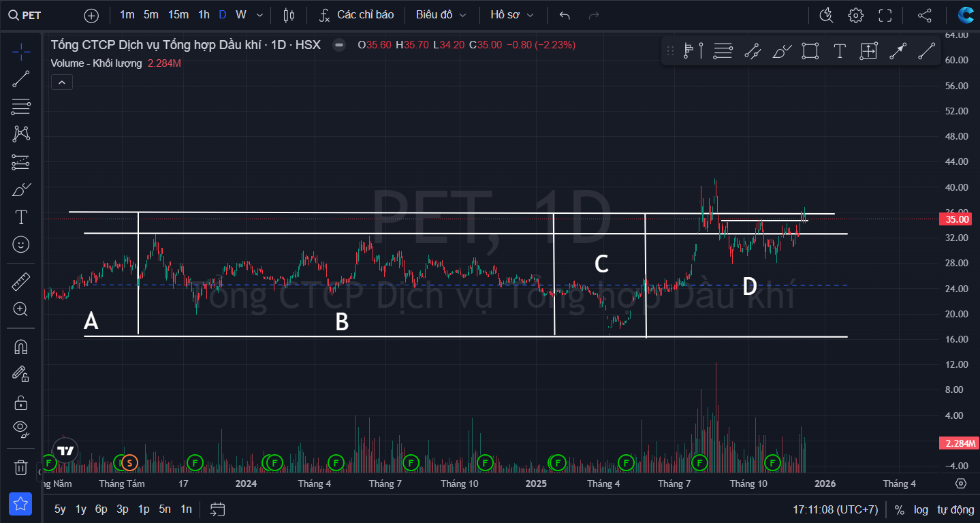980x523 pixels.
Task: Click the add symbol compare plus icon
Action: tap(91, 15)
